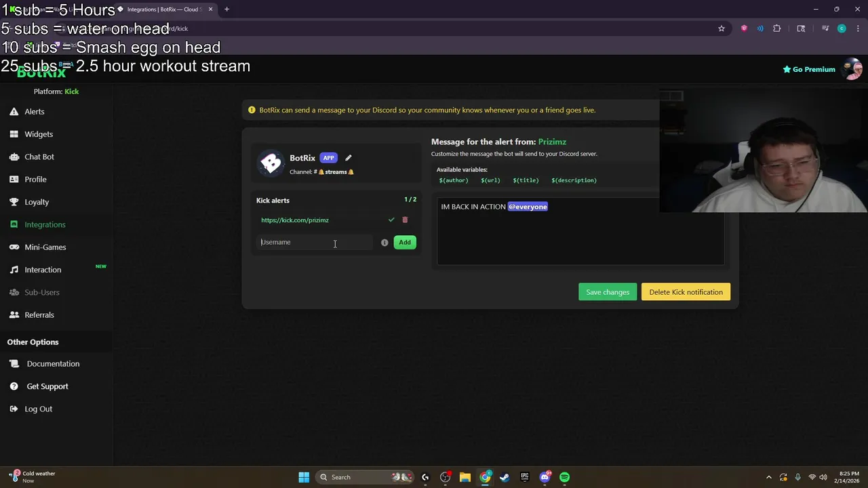Open the https://kick.com/prizimz alert link

pos(295,220)
